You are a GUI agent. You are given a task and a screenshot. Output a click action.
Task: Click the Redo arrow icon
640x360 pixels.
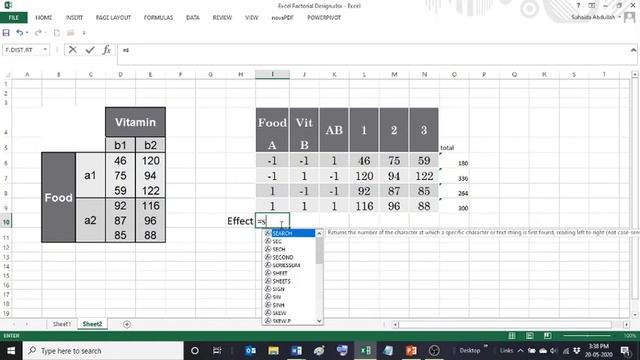click(x=38, y=33)
